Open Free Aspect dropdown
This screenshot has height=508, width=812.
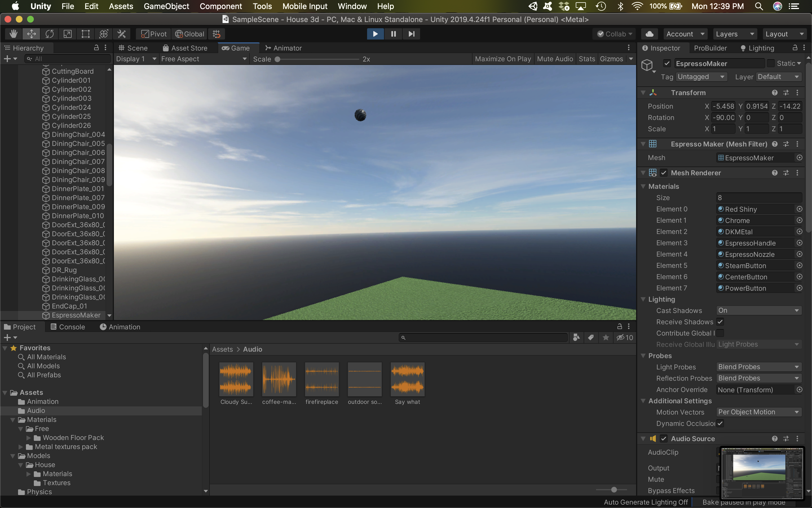pyautogui.click(x=204, y=59)
